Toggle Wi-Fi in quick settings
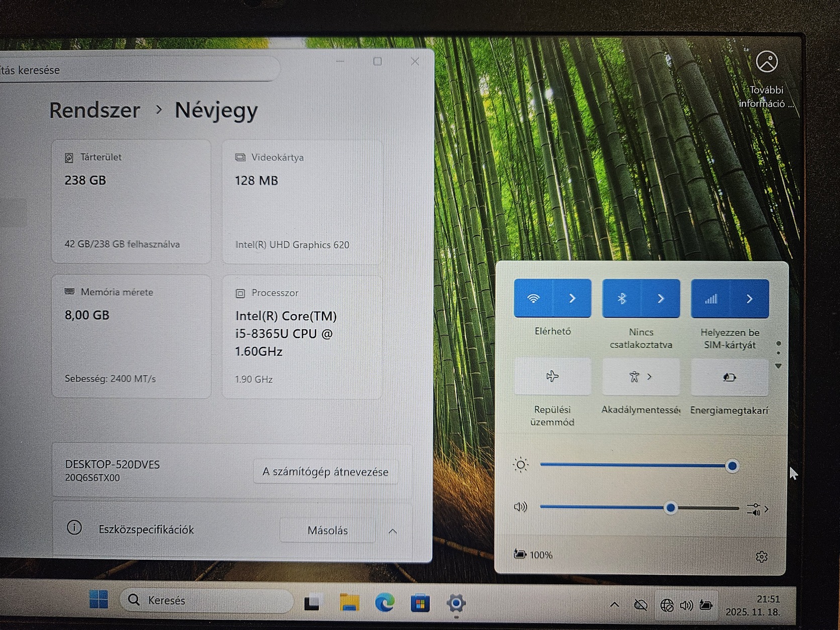Viewport: 840px width, 630px height. 533,298
